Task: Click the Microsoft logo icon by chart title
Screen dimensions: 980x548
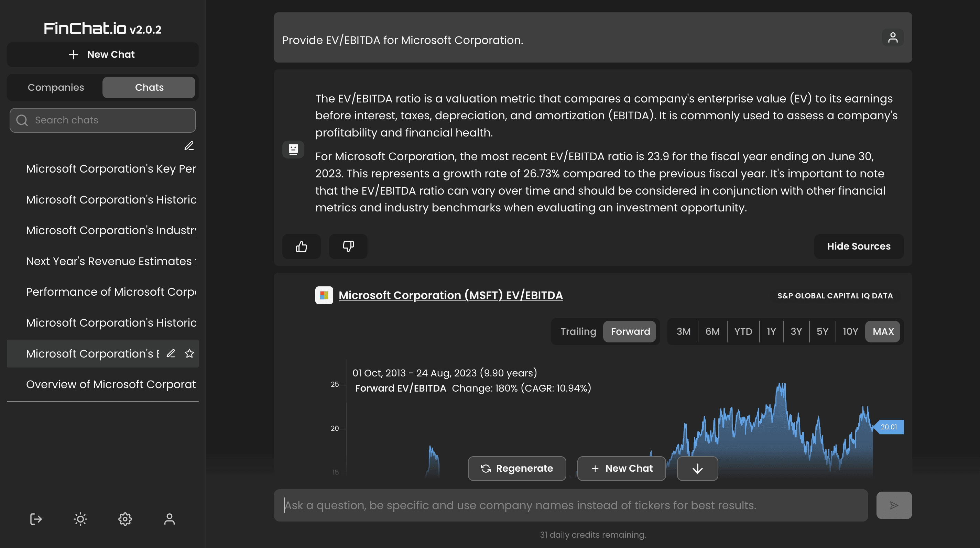Action: [324, 295]
